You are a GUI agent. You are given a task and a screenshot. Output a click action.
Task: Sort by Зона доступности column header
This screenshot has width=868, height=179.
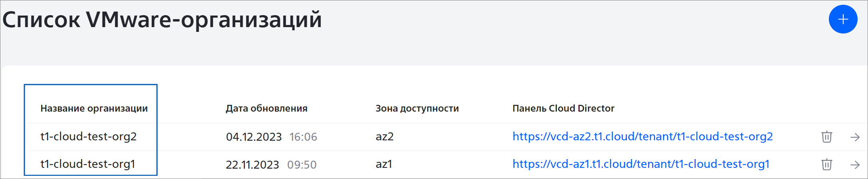click(417, 108)
